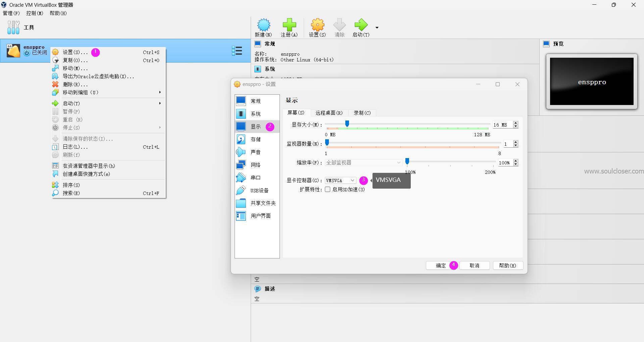Select the 声音 speaker icon in settings sidebar
Screen dimensions: 644x342
pos(241,152)
